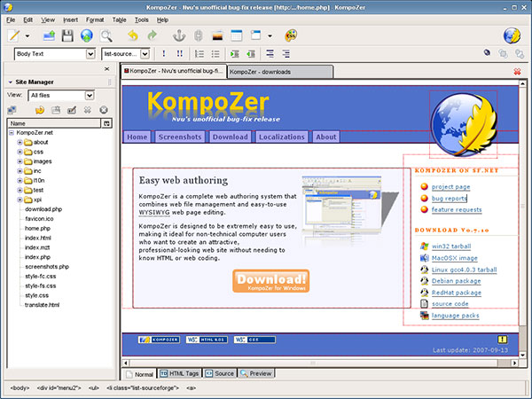Image resolution: width=532 pixels, height=399 pixels.
Task: Insert an image using the Image icon
Action: 216,36
